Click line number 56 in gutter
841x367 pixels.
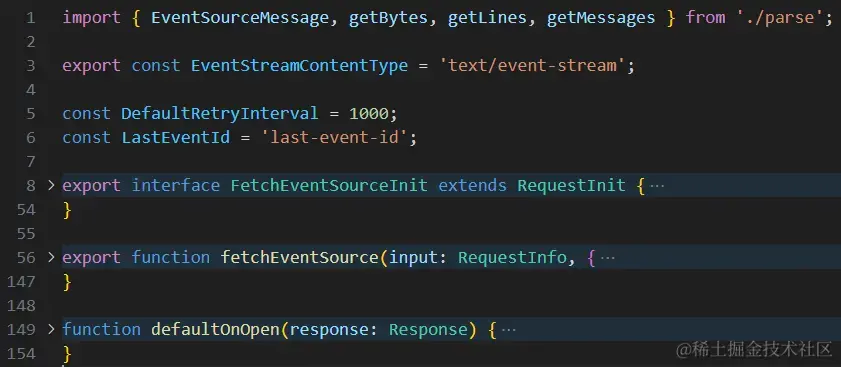click(x=25, y=258)
